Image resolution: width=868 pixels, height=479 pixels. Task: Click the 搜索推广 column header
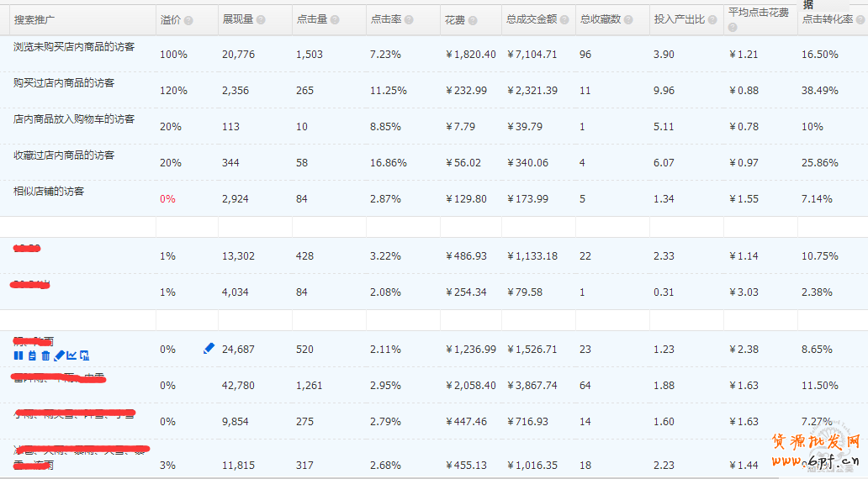point(34,19)
